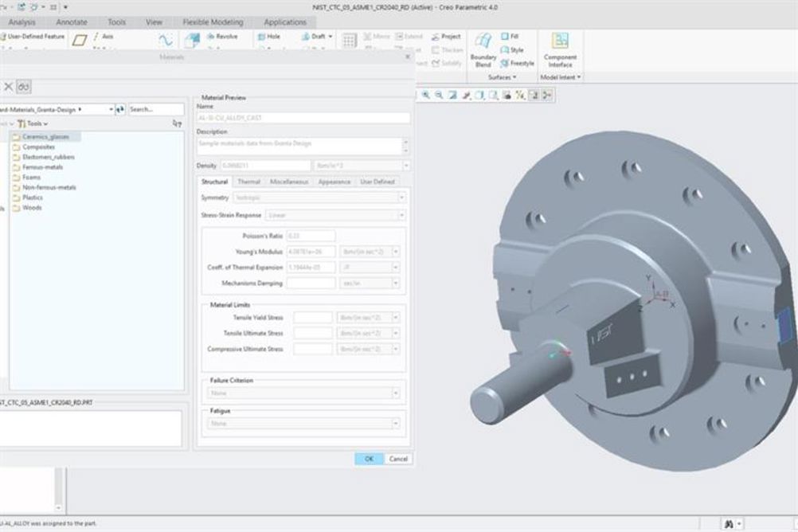
Task: Expand the Surfaces group dropdown in Creo ribbon
Action: click(502, 77)
